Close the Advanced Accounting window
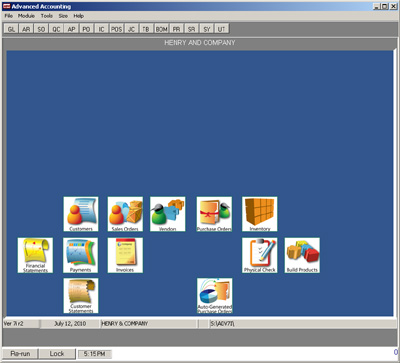Image resolution: width=400 pixels, height=363 pixels. click(x=393, y=6)
